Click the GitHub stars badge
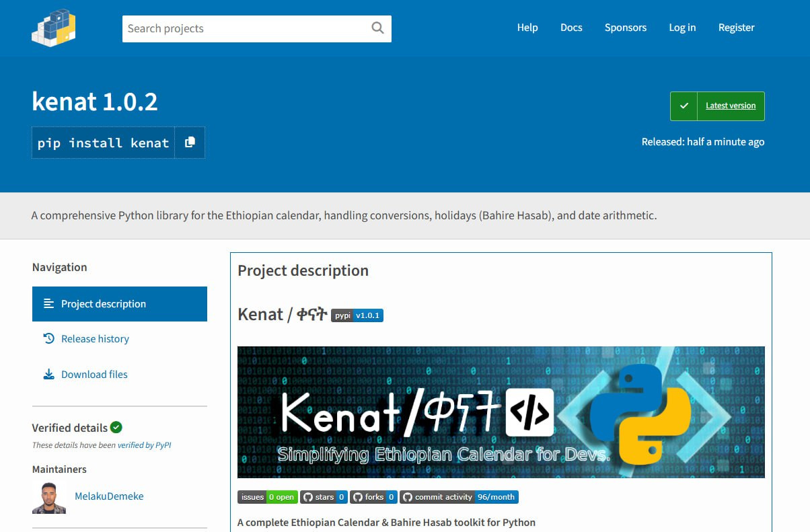Viewport: 810px width, 532px height. pyautogui.click(x=324, y=497)
